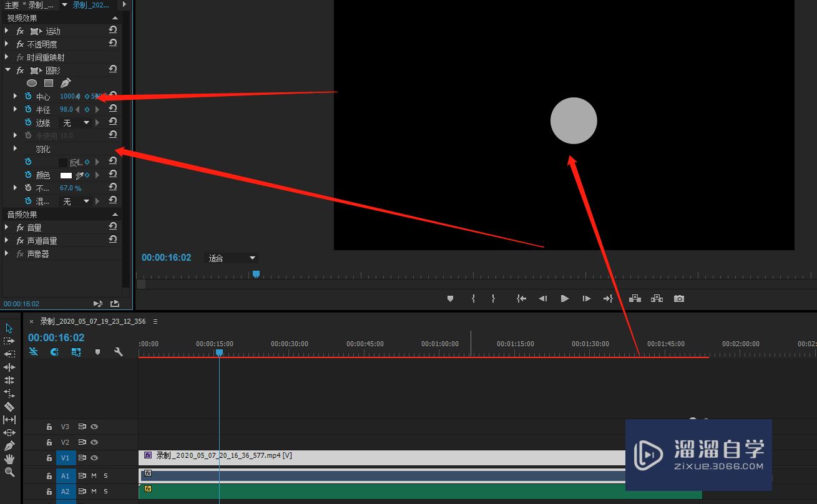The image size is (817, 504).
Task: Step back one frame
Action: click(543, 299)
